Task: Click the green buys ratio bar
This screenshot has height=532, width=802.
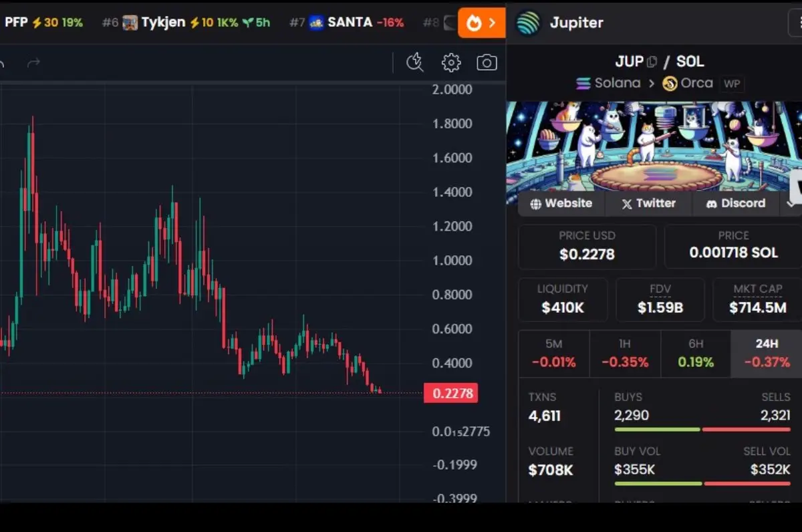Action: click(658, 429)
